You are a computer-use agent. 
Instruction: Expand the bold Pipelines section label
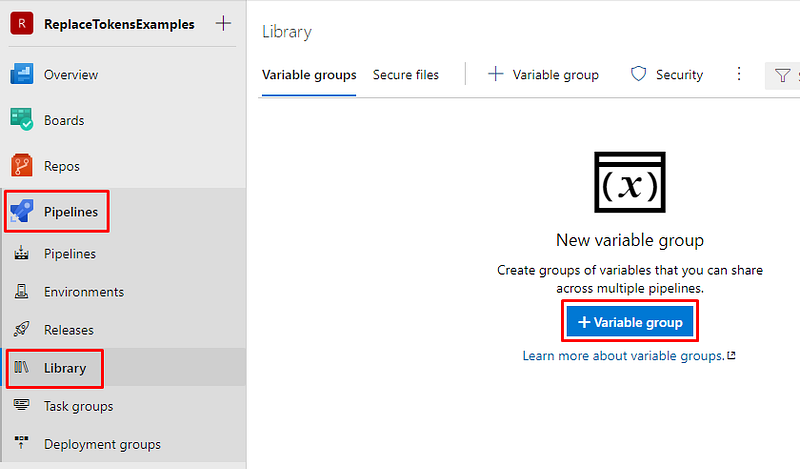[70, 212]
